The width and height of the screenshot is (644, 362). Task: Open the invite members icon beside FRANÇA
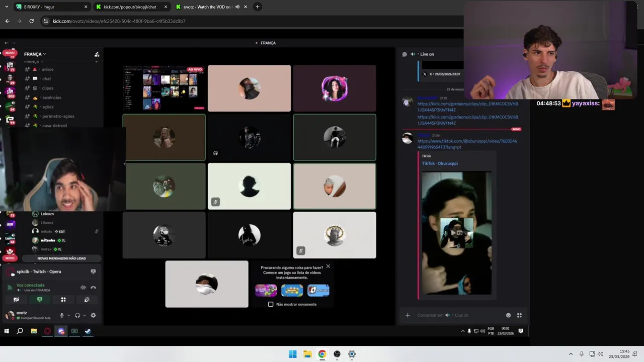[x=97, y=54]
